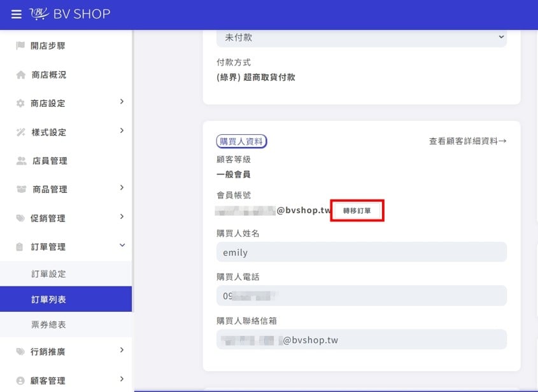Click the 商品管理 label in the sidebar
Image resolution: width=538 pixels, height=392 pixels.
(50, 189)
